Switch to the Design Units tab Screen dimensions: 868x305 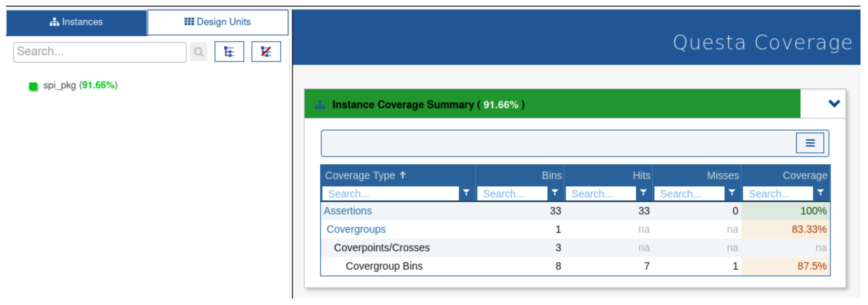tap(218, 22)
